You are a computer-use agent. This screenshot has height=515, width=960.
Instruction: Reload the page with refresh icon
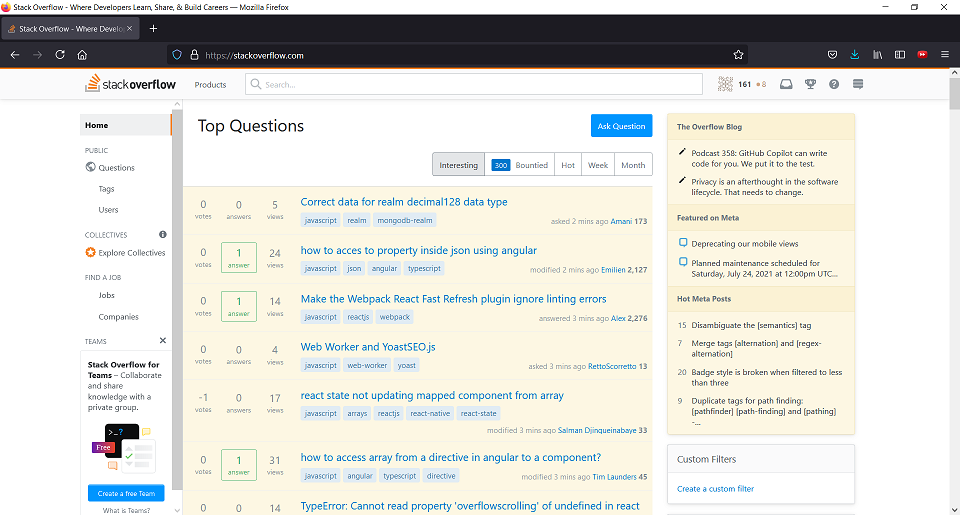(x=60, y=55)
